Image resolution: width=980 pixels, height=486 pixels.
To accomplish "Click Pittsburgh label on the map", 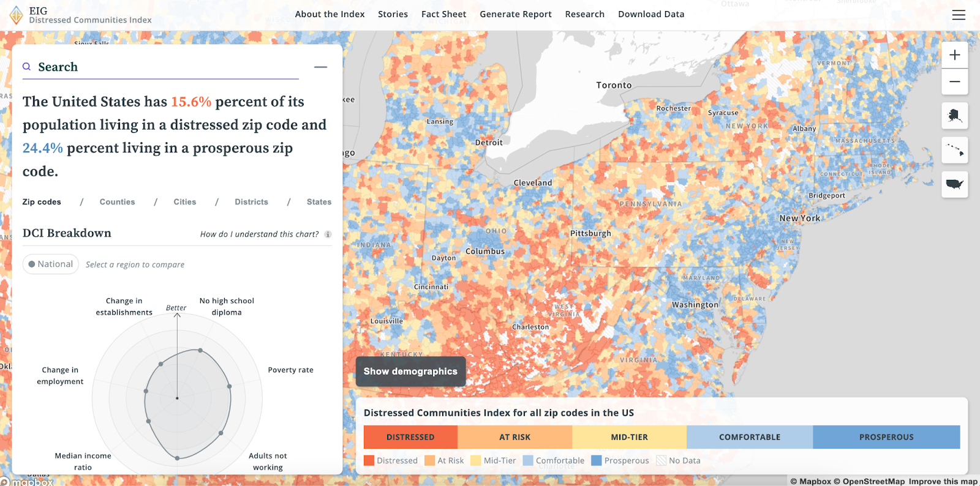I will [x=590, y=233].
